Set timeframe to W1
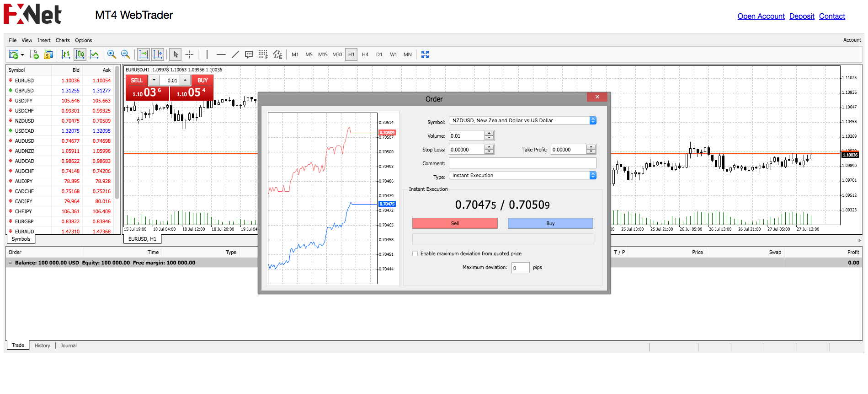The width and height of the screenshot is (868, 394). click(x=394, y=54)
